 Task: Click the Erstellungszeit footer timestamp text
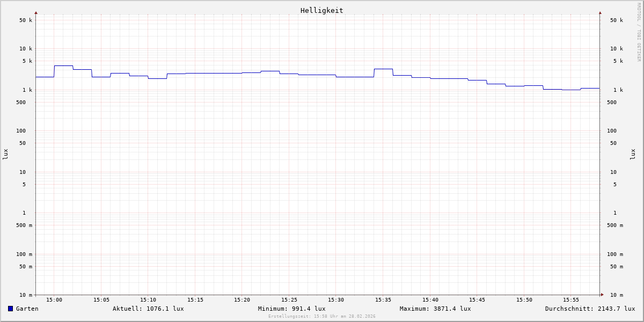[x=322, y=317]
